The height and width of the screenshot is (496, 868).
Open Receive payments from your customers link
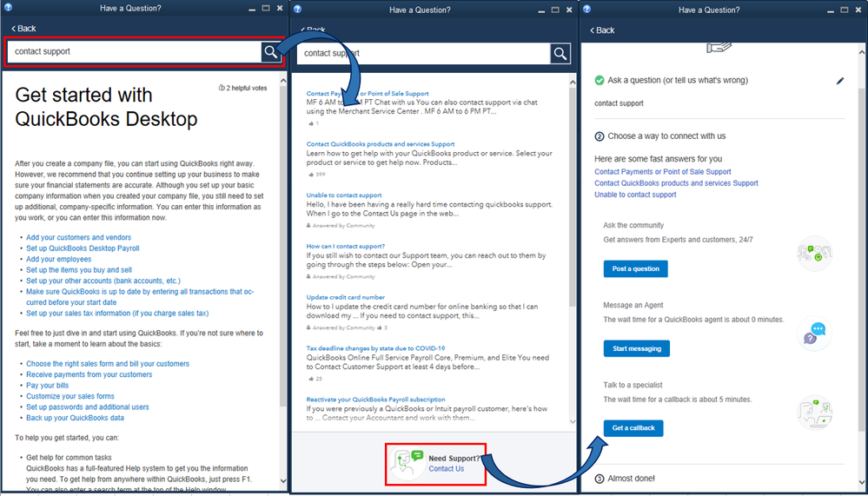click(89, 374)
